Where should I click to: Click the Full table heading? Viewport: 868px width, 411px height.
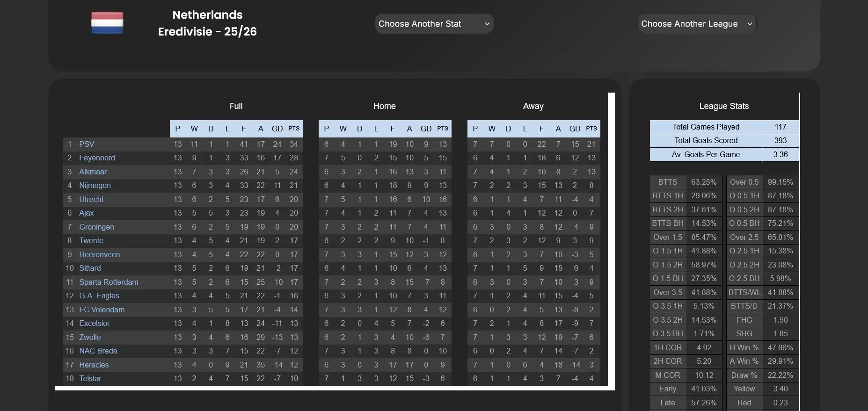tap(236, 106)
